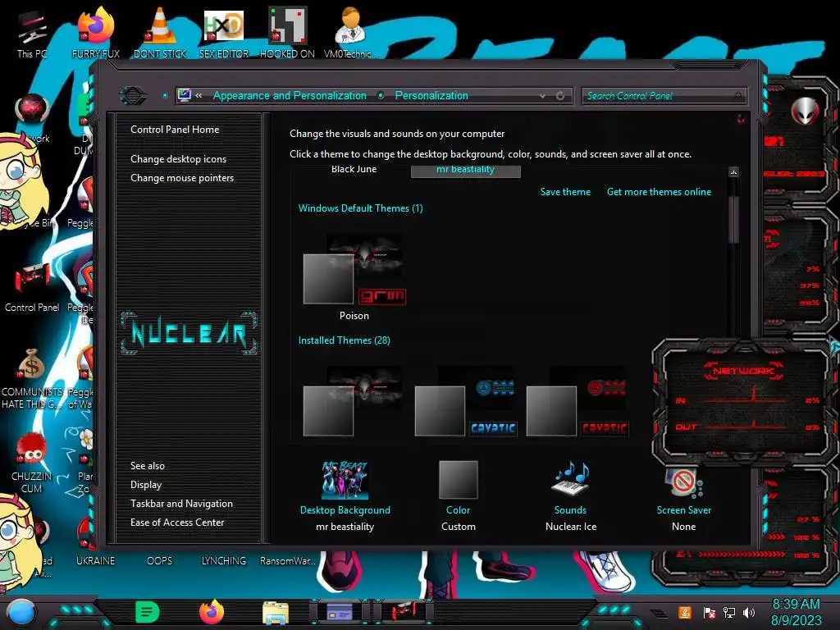
Task: Click the theme list scrollbar up arrow
Action: point(733,172)
